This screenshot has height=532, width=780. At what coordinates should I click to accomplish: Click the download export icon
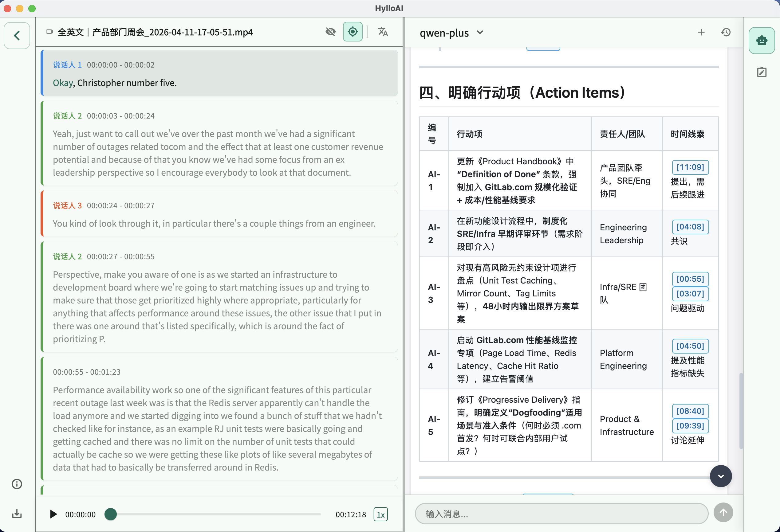(x=17, y=514)
